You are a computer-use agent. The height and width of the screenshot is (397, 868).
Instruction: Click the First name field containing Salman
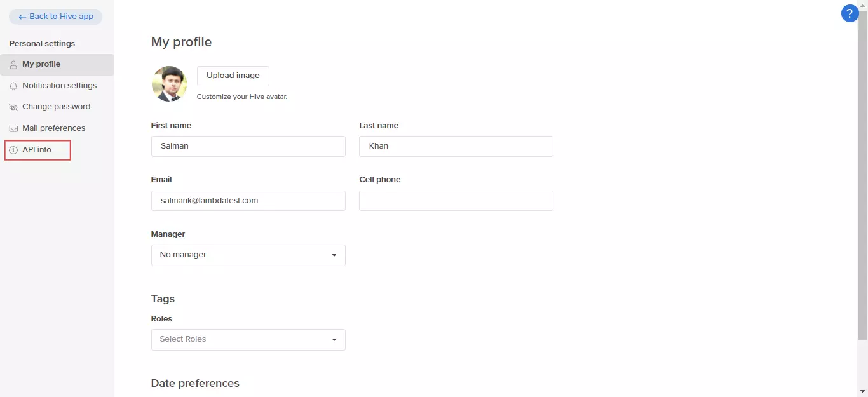pyautogui.click(x=248, y=146)
